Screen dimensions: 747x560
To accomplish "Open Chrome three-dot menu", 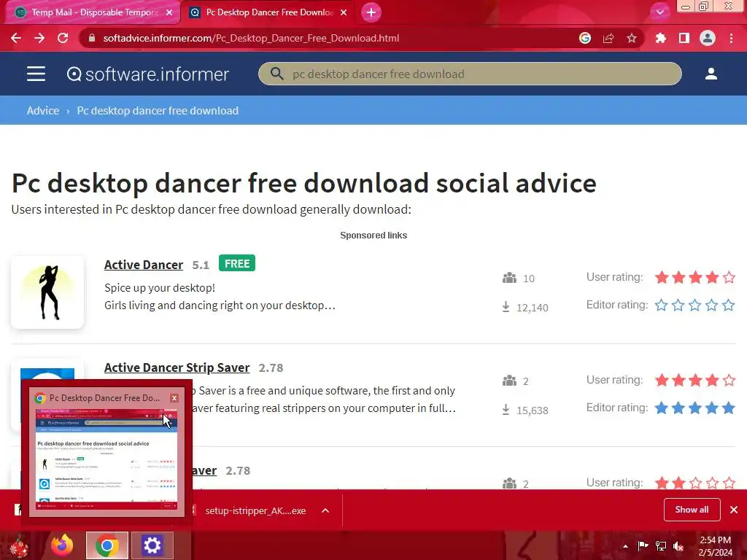I will click(731, 38).
